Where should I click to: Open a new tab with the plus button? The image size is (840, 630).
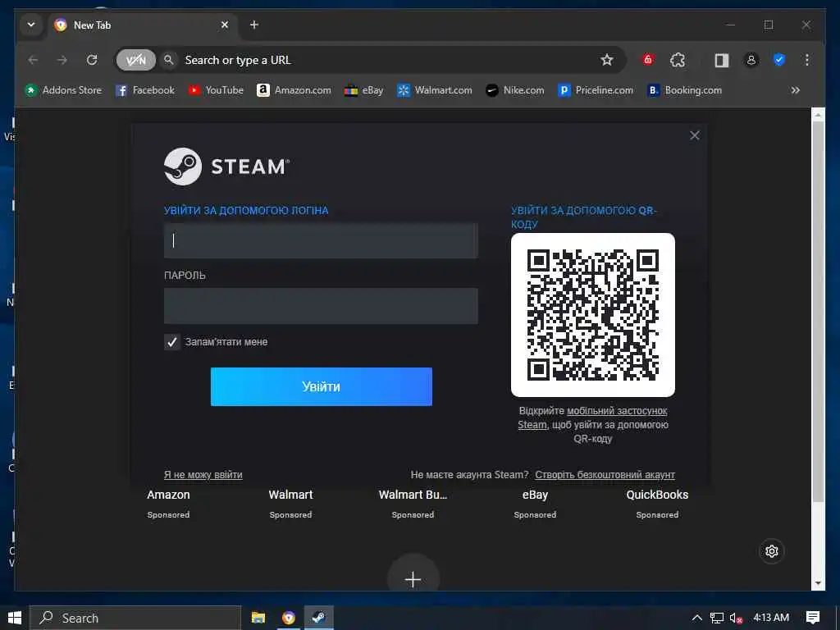click(x=254, y=25)
